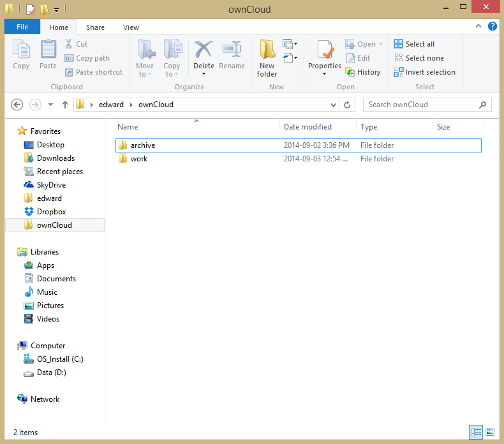Select the archive folder

(x=143, y=145)
